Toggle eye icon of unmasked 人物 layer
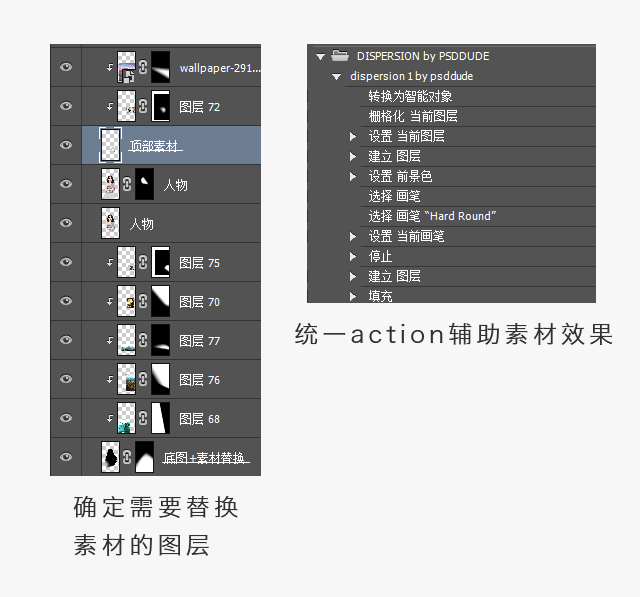The width and height of the screenshot is (640, 597). [x=66, y=223]
